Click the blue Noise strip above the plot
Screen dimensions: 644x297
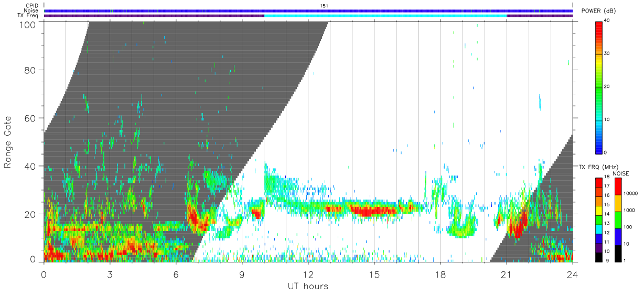point(308,10)
